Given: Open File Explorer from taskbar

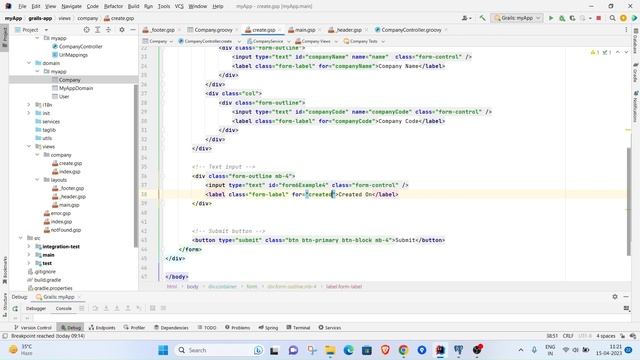Looking at the screenshot, I should click(x=330, y=350).
